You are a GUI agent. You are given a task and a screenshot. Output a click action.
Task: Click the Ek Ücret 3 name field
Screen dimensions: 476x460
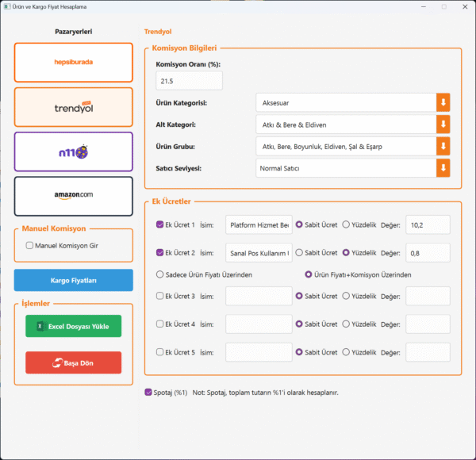pos(259,296)
